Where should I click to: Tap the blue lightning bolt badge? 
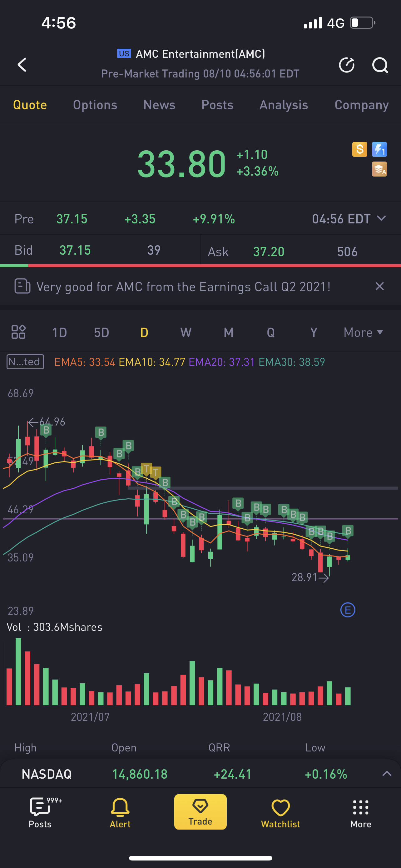(379, 149)
